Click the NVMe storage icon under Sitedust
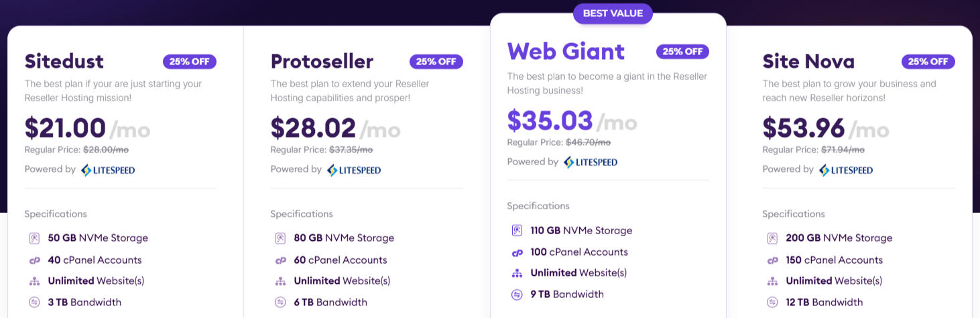Viewport: 980px width, 318px height. point(34,238)
